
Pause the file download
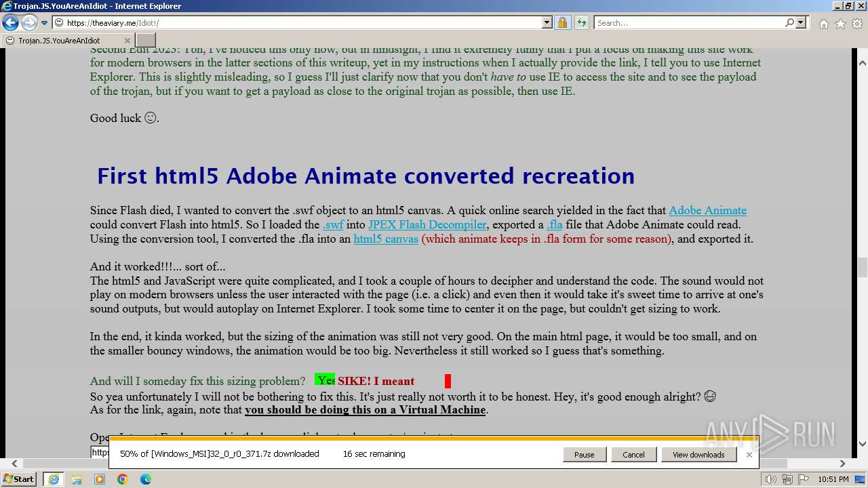584,455
